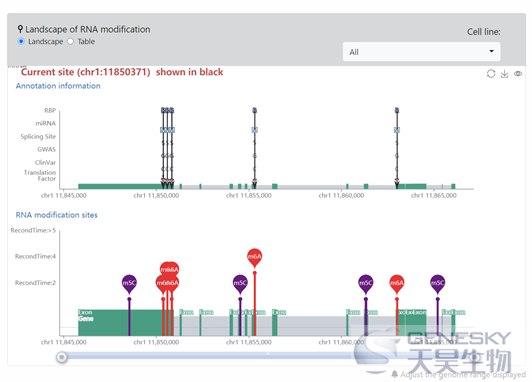Click the refresh chart icon
This screenshot has width=532, height=382.
pos(491,74)
